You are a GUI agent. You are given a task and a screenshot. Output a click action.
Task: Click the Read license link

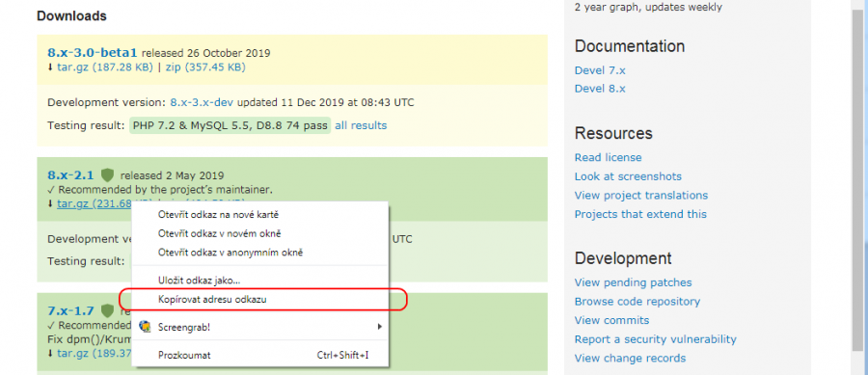point(608,158)
